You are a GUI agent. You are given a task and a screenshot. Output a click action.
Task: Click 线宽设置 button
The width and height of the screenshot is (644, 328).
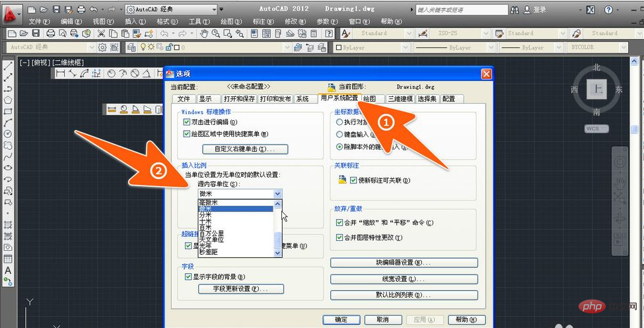[x=404, y=279]
